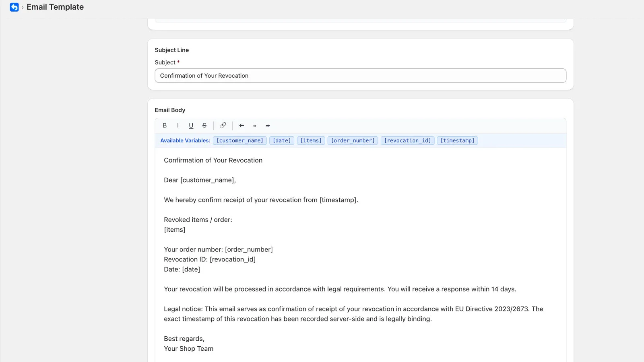Click the 'We hereby confirm receipt' sentence

click(x=261, y=200)
